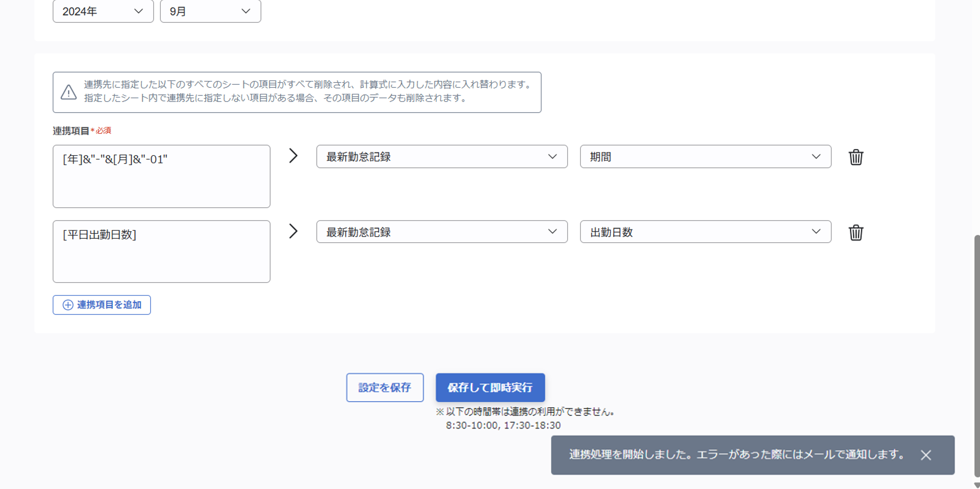Delete the 出勤日数 linked item row

pos(856,232)
